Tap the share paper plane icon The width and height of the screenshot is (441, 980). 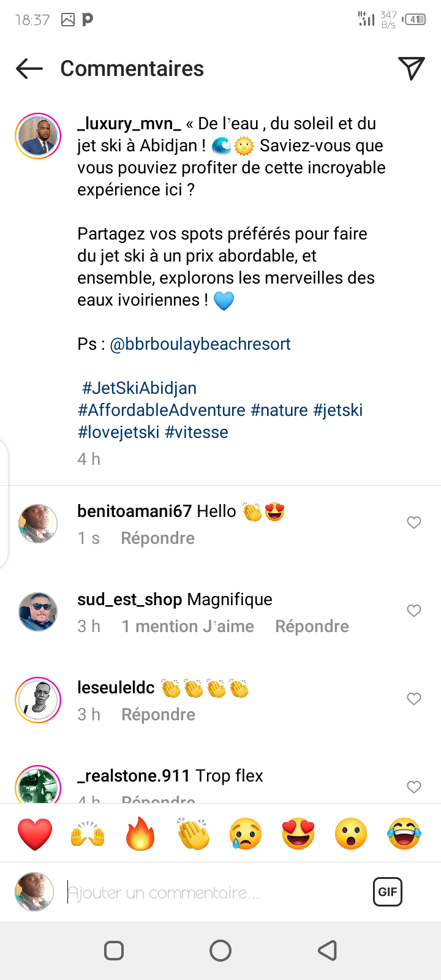(x=411, y=68)
